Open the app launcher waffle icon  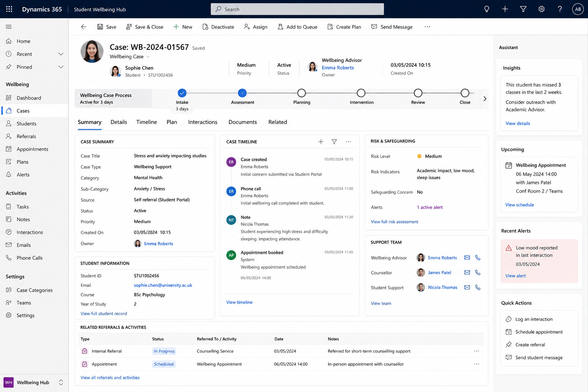[9, 9]
